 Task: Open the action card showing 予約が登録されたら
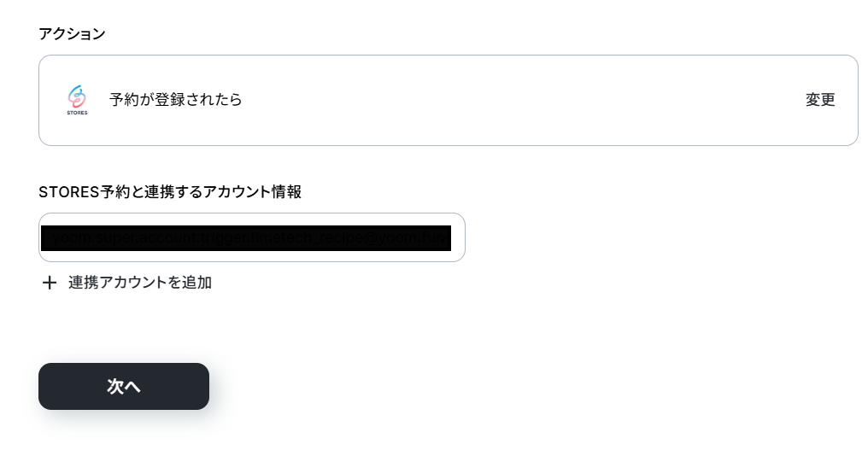(449, 100)
